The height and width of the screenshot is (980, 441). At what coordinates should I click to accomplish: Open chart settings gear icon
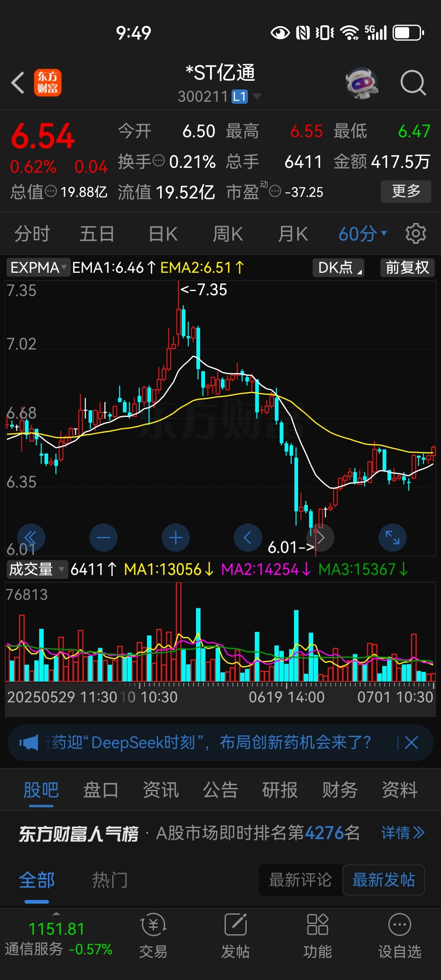[416, 234]
